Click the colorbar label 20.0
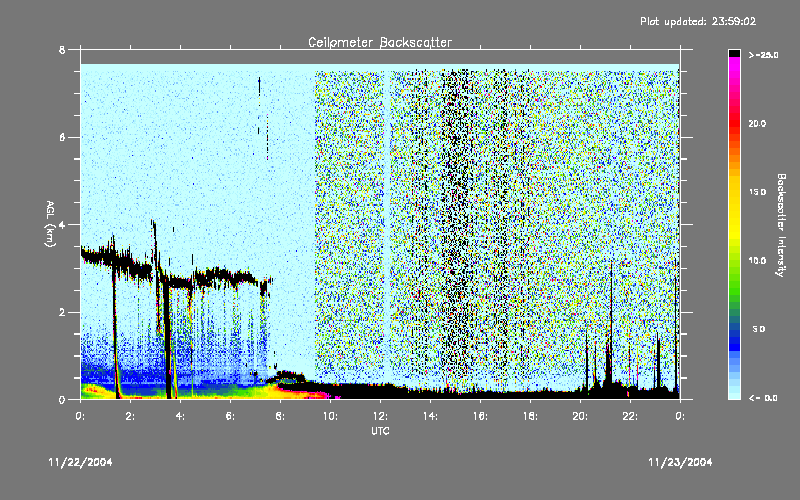The width and height of the screenshot is (800, 500). [757, 123]
